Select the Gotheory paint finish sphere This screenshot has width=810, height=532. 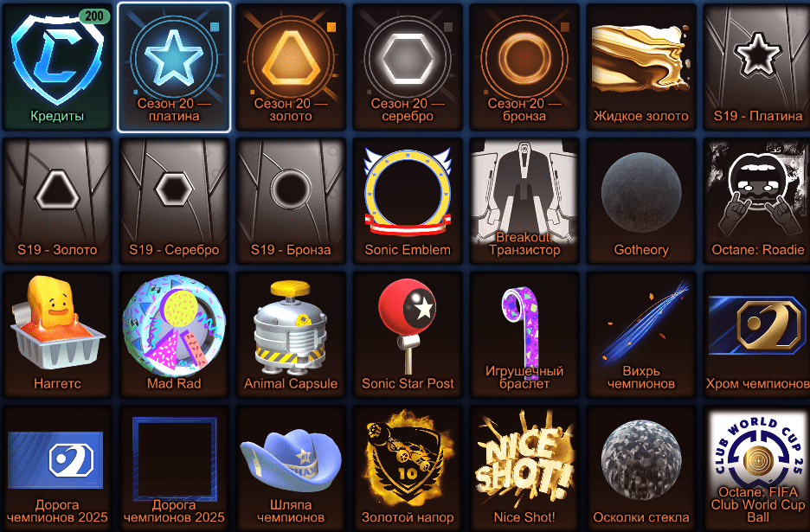641,201
